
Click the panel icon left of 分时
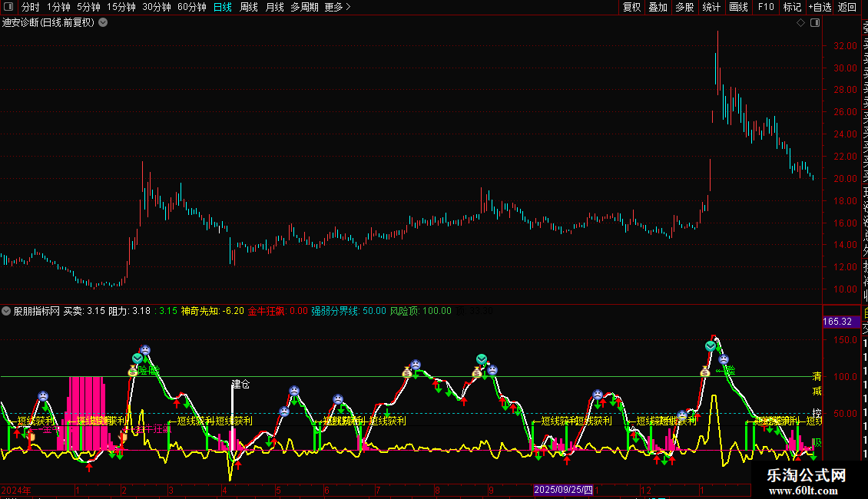9,7
